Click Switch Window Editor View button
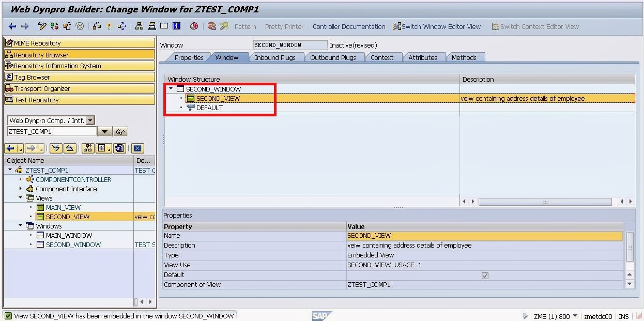Viewport: 644px width, 321px height. [x=437, y=26]
